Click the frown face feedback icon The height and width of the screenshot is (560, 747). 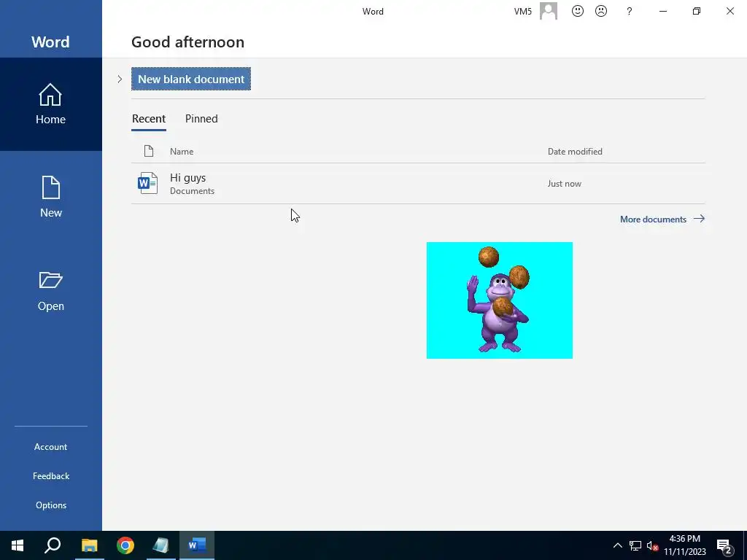(x=601, y=11)
